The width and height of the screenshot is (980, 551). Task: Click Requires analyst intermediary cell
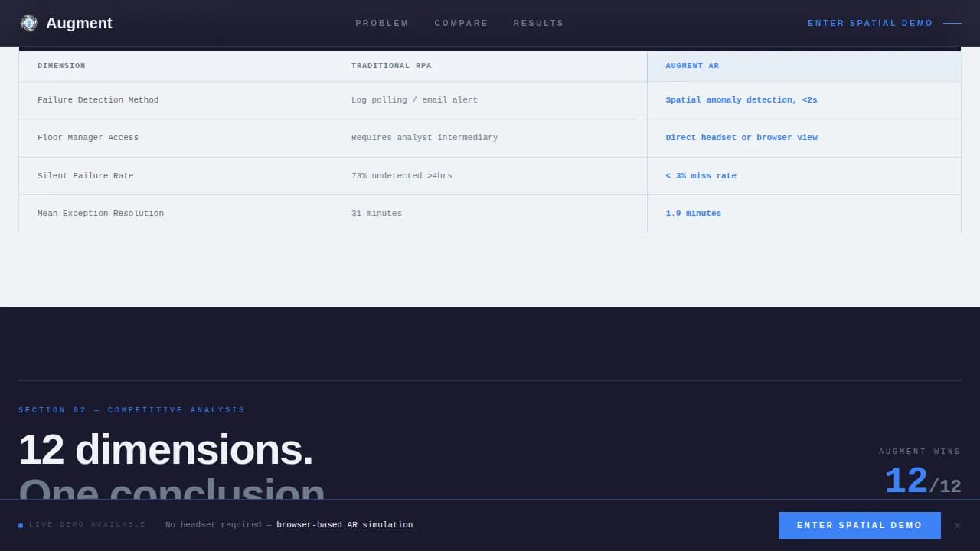click(x=424, y=138)
